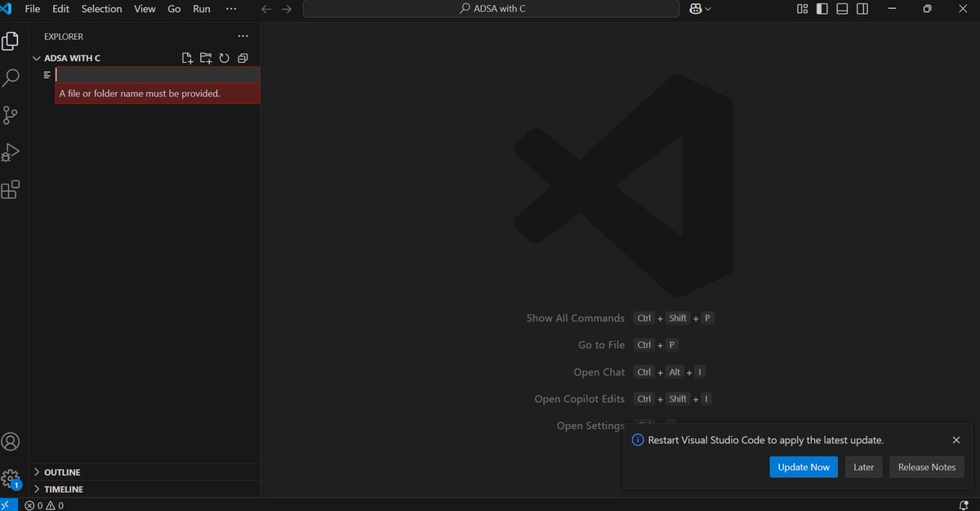Open the overflow menu ellipsis in menu bar
The image size is (980, 511).
231,9
